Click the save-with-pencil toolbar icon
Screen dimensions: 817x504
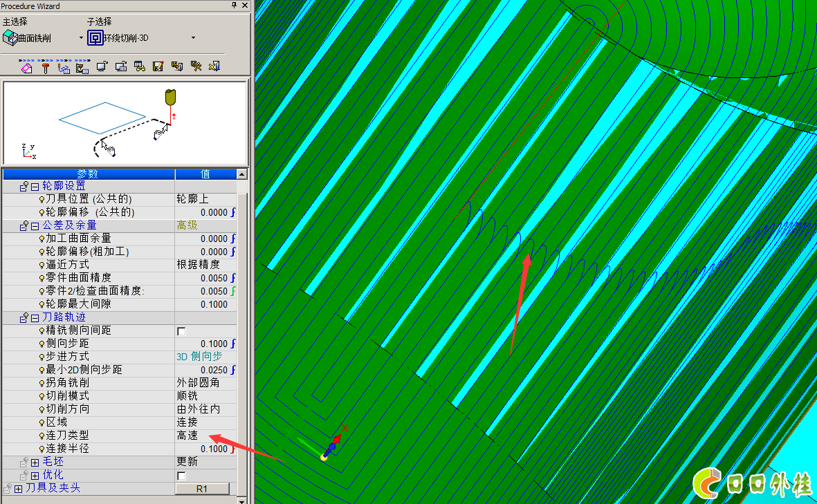157,67
